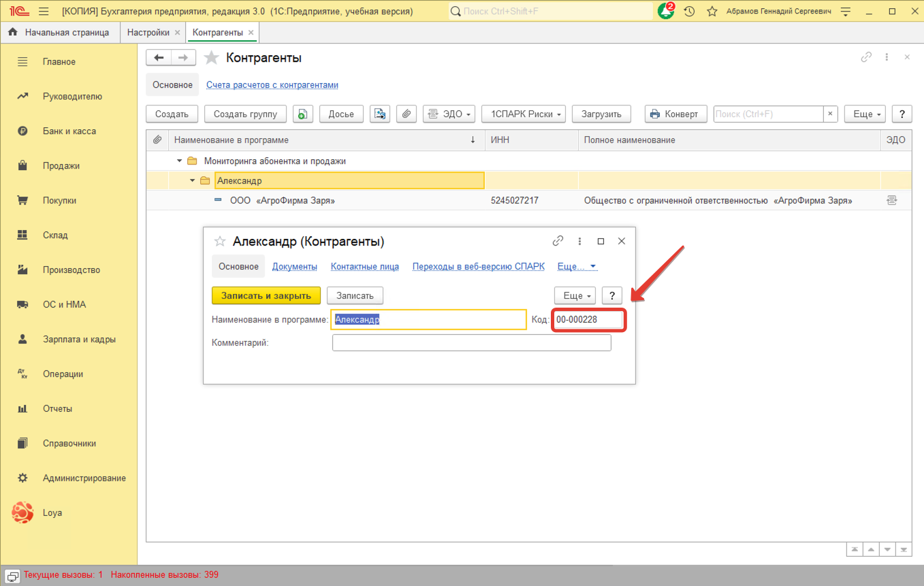Add Контрагенты list to favorites star
924x586 pixels.
[x=212, y=58]
